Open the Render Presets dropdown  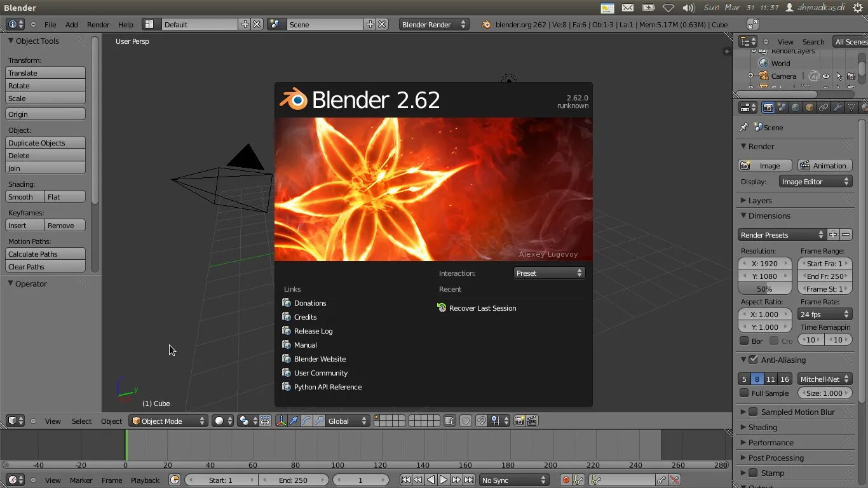pos(782,234)
